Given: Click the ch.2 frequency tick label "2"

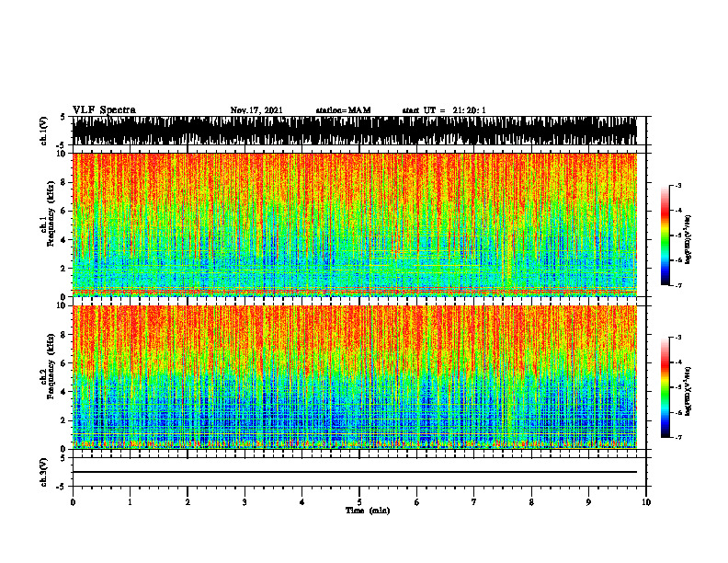Looking at the screenshot, I should [x=64, y=420].
